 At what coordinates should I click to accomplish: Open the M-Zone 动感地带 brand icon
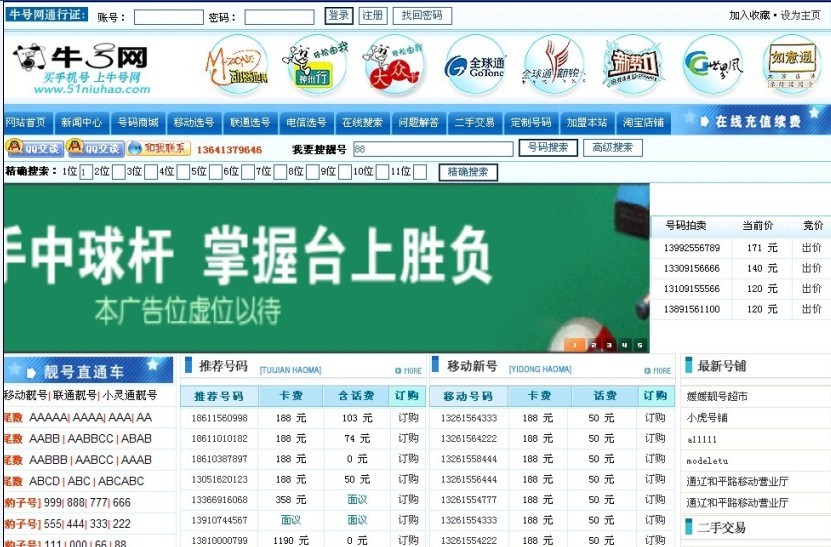[234, 65]
